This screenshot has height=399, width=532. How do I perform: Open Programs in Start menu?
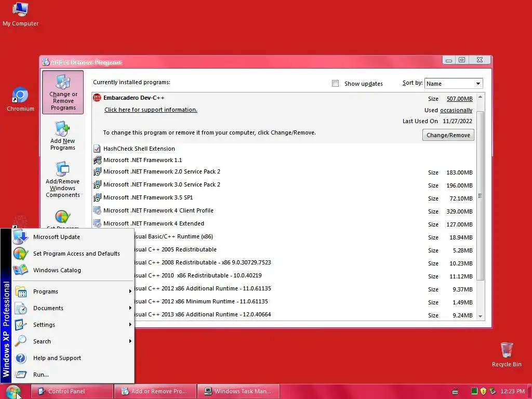pos(73,291)
